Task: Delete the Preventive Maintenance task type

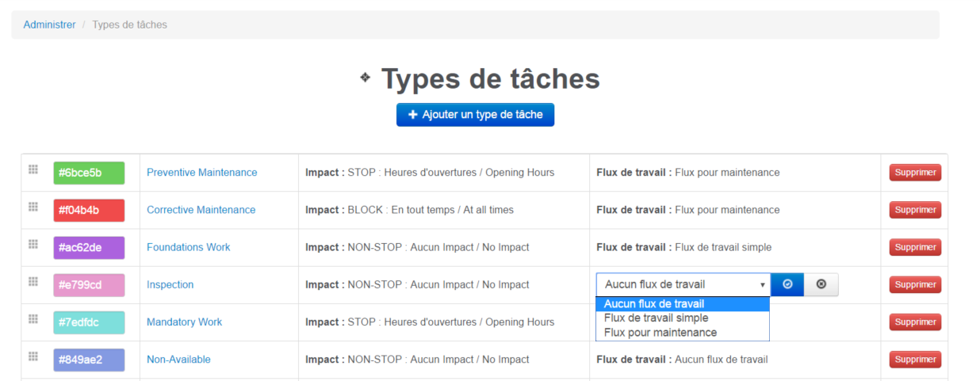Action: point(914,173)
